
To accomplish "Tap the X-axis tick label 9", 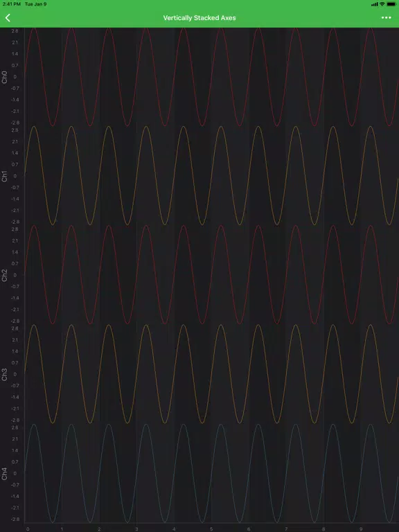I will 361,529.
